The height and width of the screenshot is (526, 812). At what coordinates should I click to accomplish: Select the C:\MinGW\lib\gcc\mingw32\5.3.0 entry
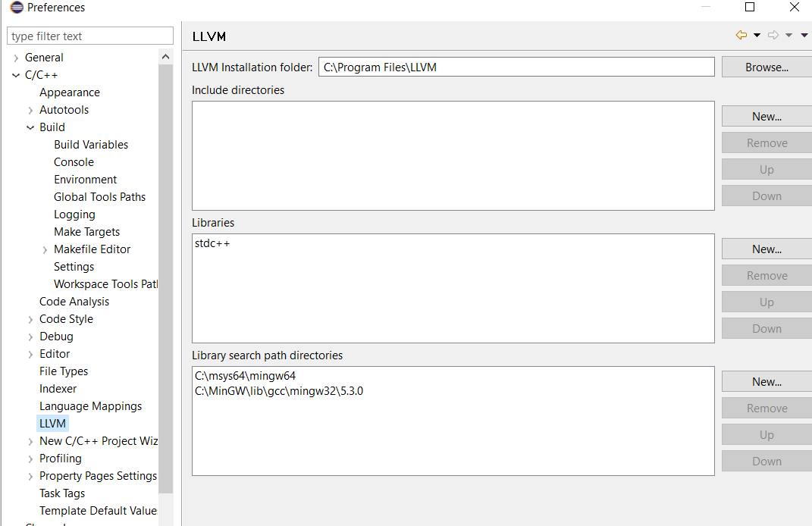[278, 391]
